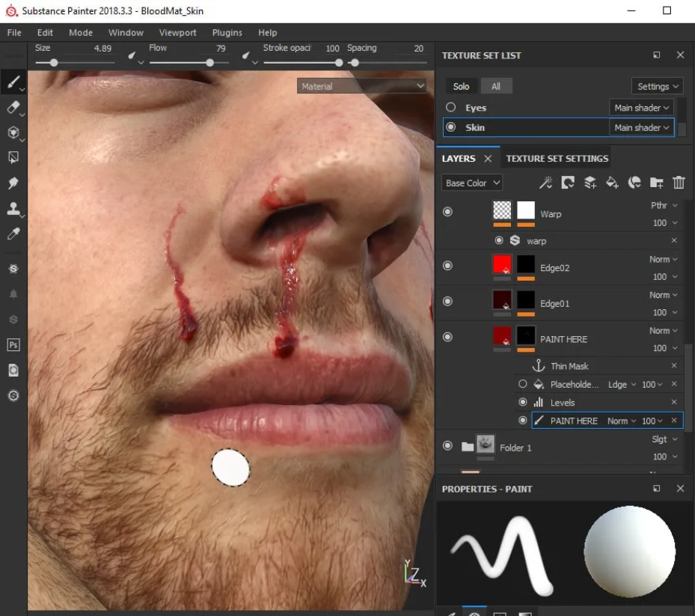Click the Settings button in Texture Set List
The height and width of the screenshot is (616, 695).
click(657, 86)
